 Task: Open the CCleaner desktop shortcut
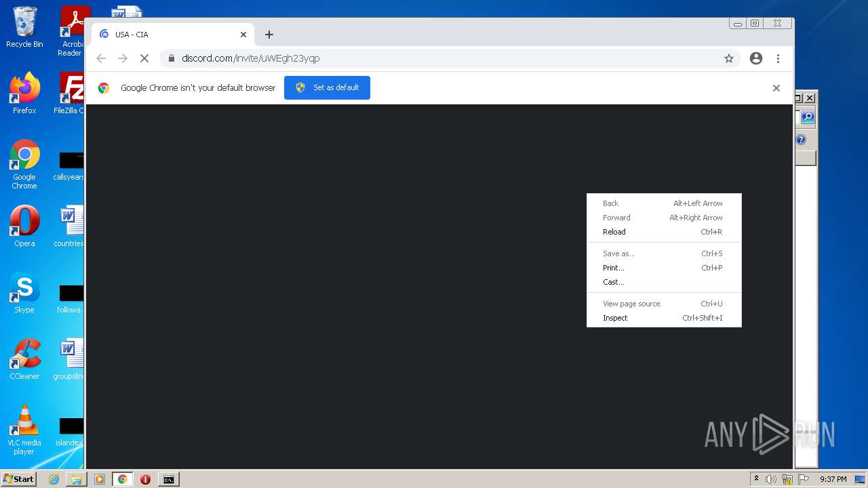click(24, 359)
